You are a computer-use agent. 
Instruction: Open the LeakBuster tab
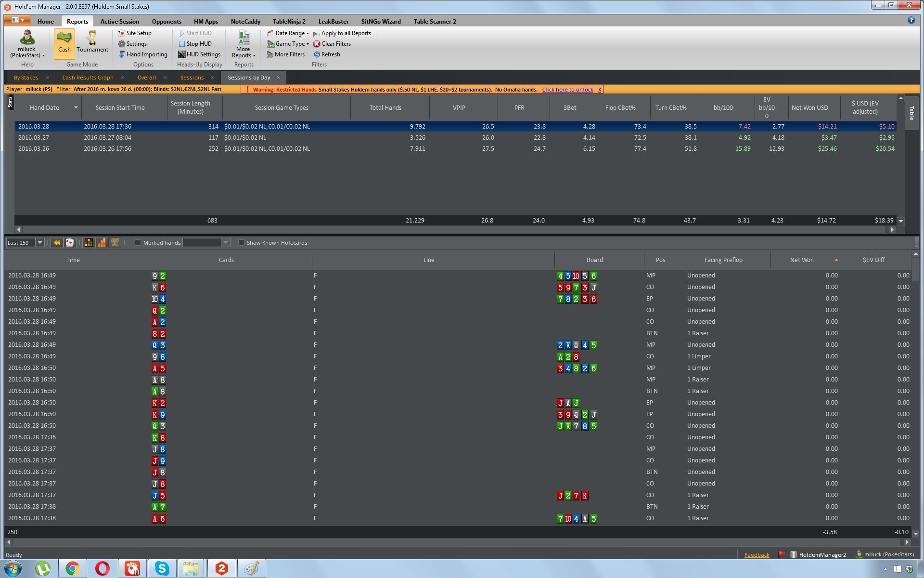[334, 21]
